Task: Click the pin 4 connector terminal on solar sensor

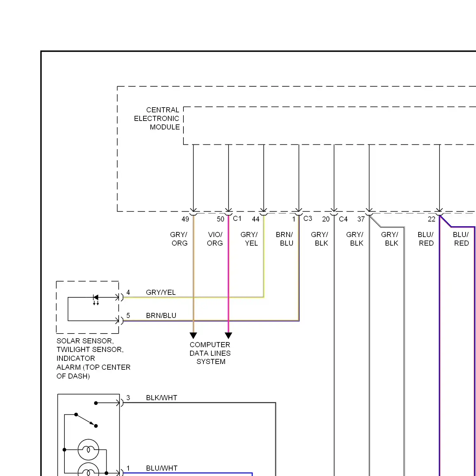Action: click(x=120, y=297)
